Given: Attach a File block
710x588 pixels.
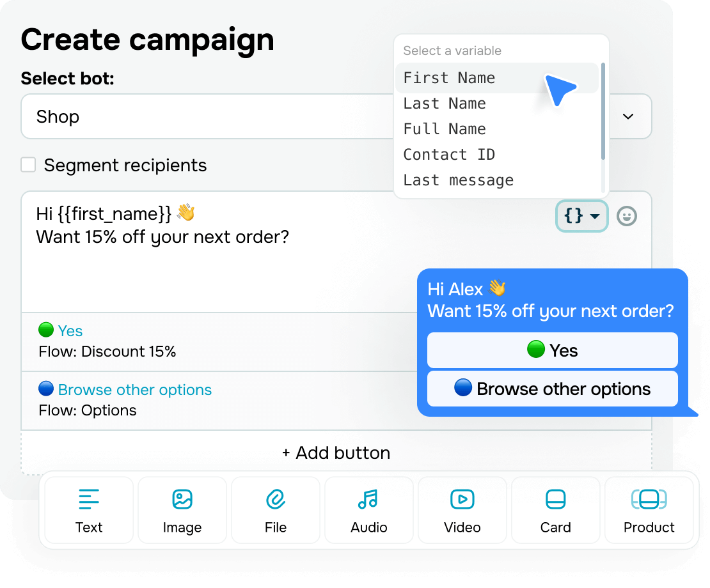Looking at the screenshot, I should tap(275, 510).
